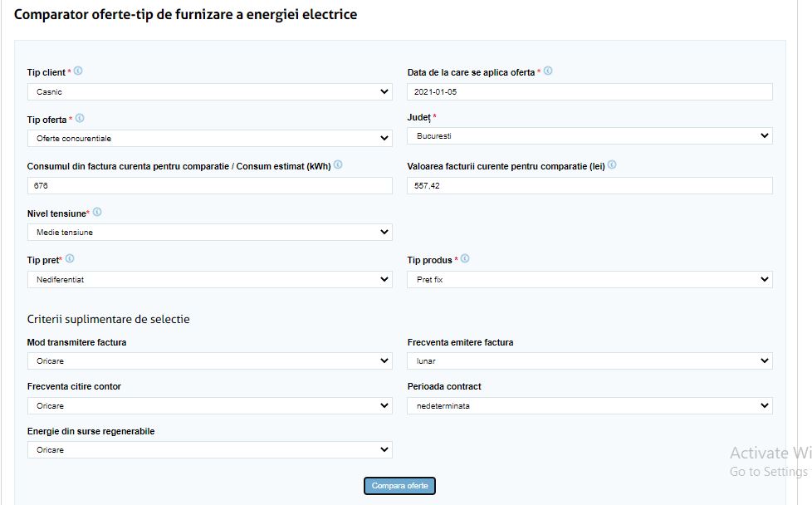The height and width of the screenshot is (505, 812).
Task: Click info icon beside Tip oferta label
Action: (x=80, y=118)
